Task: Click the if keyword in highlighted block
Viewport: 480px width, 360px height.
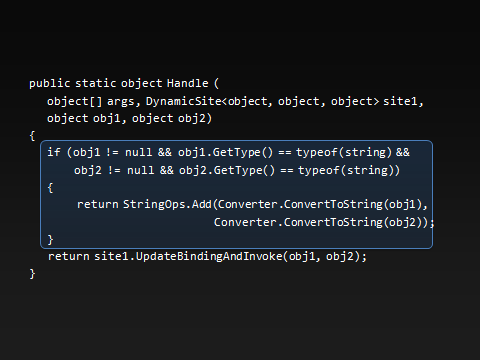Action: 54,152
